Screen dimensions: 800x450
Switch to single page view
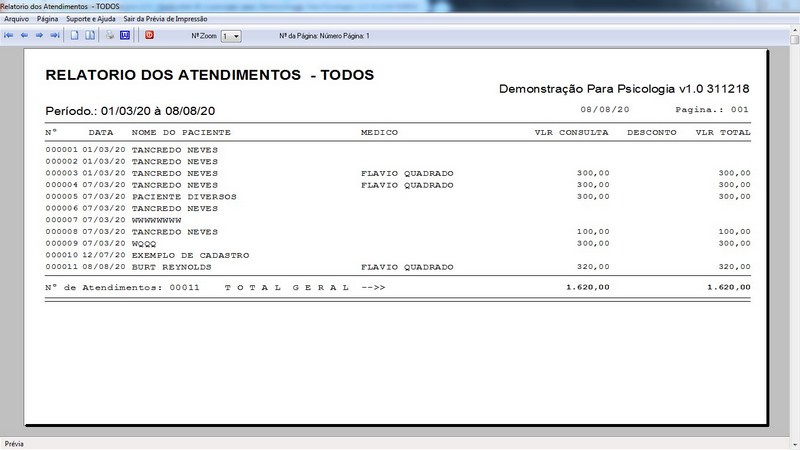(x=75, y=35)
